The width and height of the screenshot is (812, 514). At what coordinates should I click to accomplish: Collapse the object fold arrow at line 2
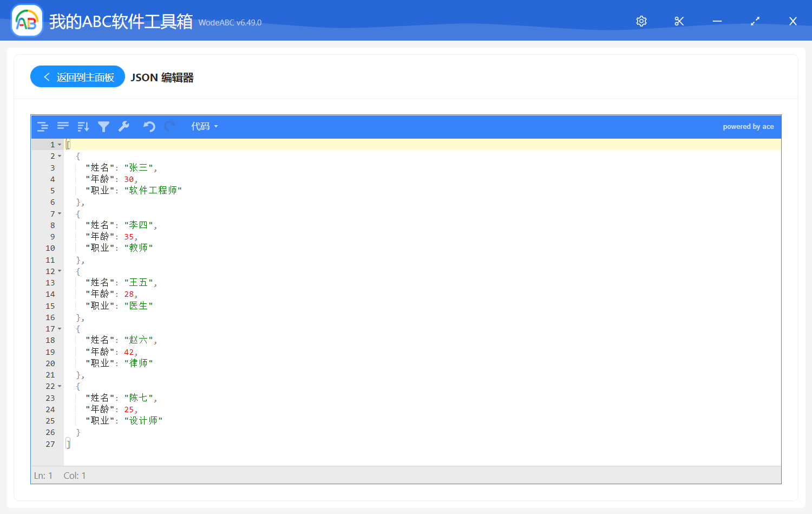(x=60, y=156)
